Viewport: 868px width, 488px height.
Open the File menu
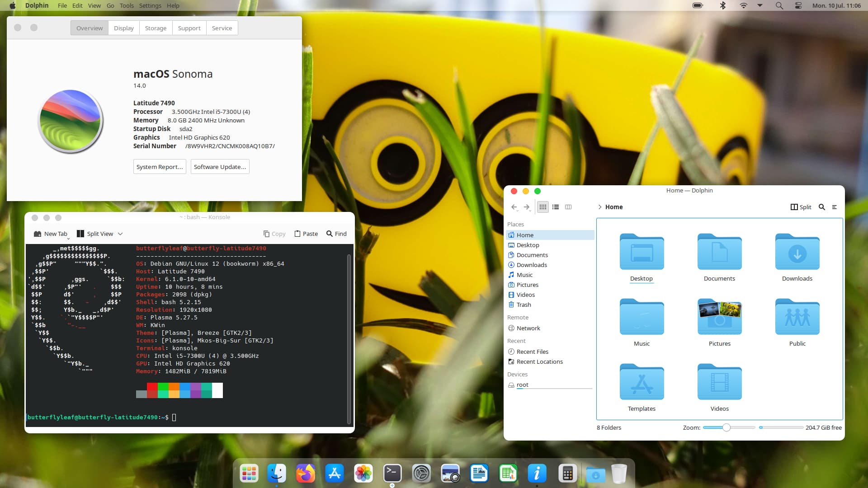click(x=62, y=5)
